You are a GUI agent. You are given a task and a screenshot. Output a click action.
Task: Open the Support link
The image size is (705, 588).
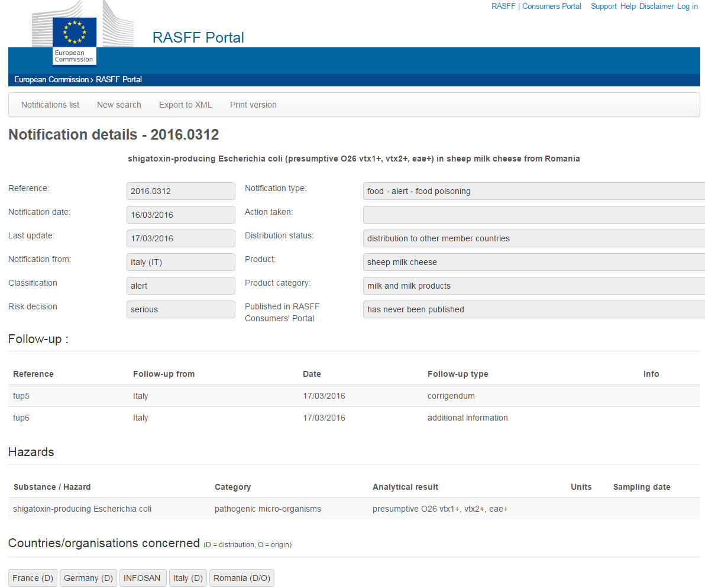(x=603, y=6)
